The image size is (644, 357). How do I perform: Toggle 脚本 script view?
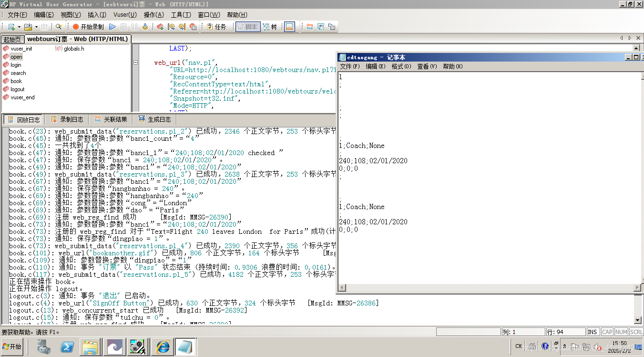pos(247,27)
